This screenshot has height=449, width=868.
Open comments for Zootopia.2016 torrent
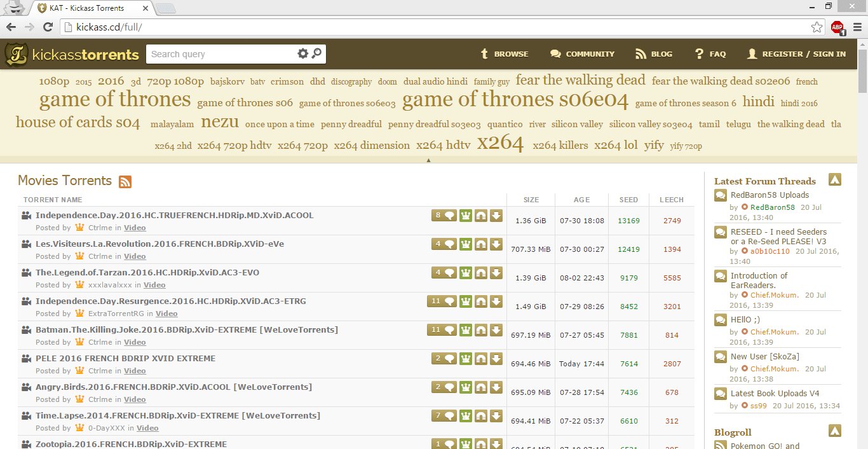point(444,444)
